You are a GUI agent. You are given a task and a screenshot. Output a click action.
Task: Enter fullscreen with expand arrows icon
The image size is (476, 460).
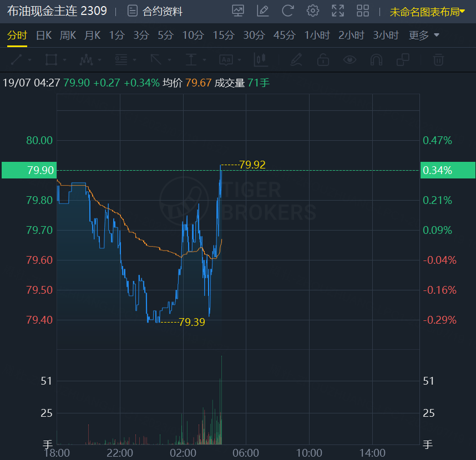point(337,11)
